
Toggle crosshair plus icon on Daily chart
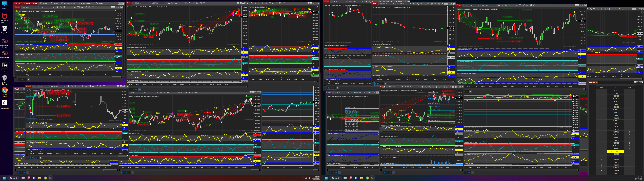click(x=71, y=7)
